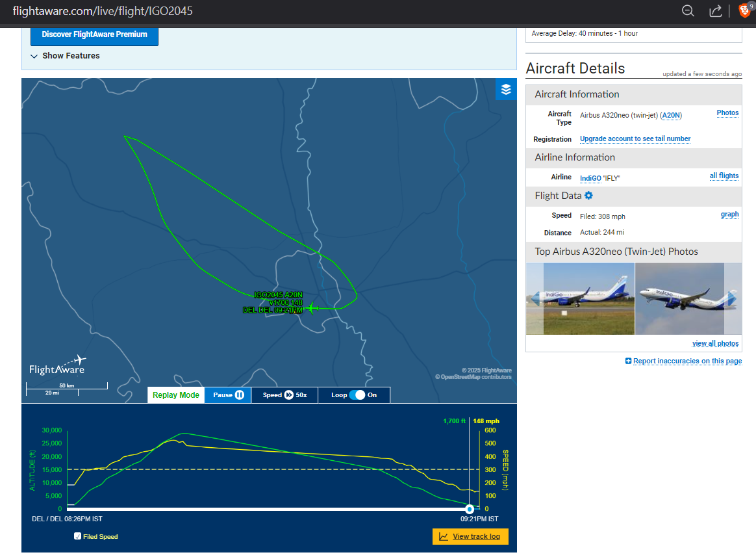Click the Aircraft Details heading
Screen dimensions: 756x559
coord(575,68)
